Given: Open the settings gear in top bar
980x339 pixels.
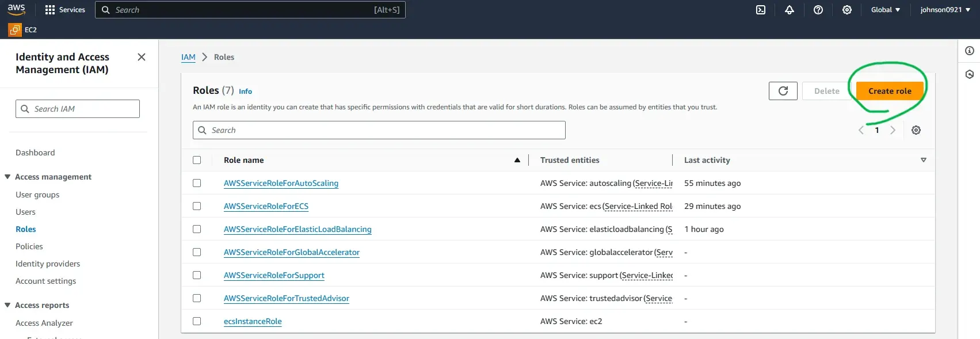Looking at the screenshot, I should point(847,10).
